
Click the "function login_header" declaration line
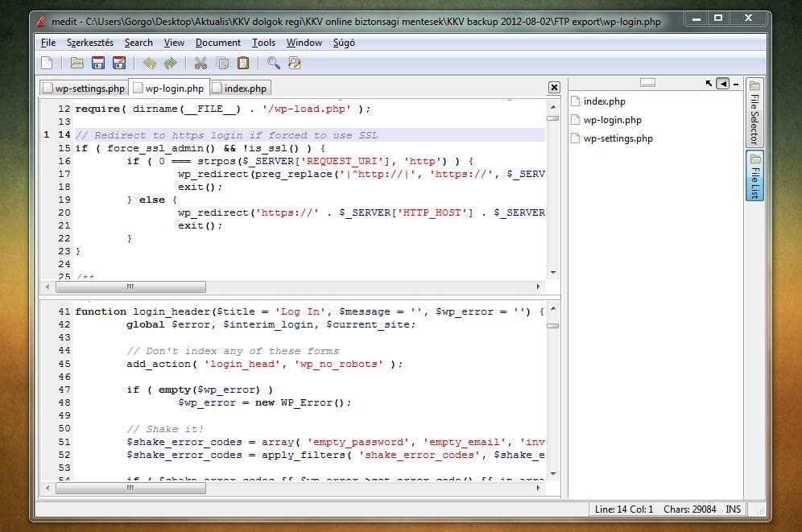[309, 311]
